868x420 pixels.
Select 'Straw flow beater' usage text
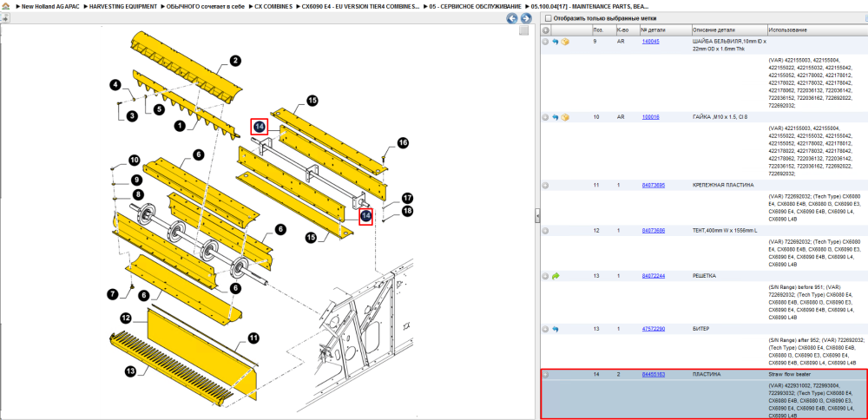click(x=788, y=374)
